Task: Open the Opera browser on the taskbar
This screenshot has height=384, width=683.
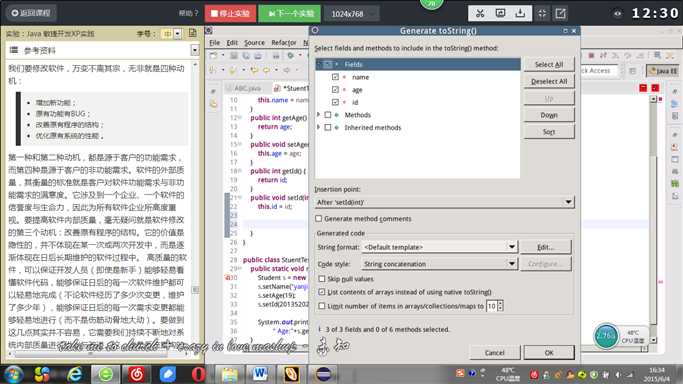Action: coord(198,374)
